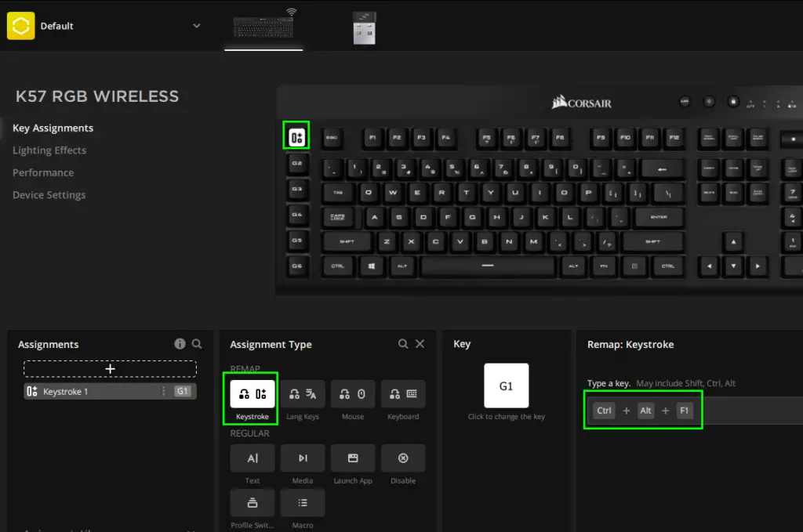
Task: Search assignment types
Action: tap(403, 344)
